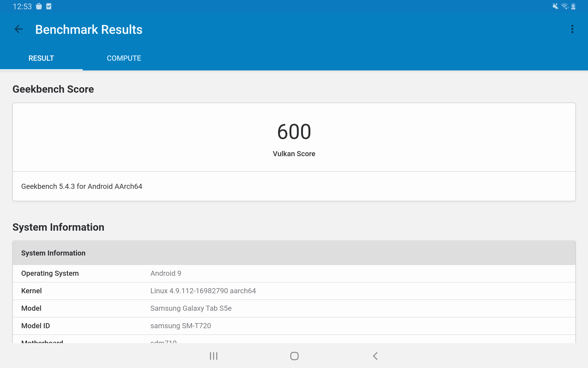
Task: Tap the Benchmark Results title
Action: (x=89, y=29)
